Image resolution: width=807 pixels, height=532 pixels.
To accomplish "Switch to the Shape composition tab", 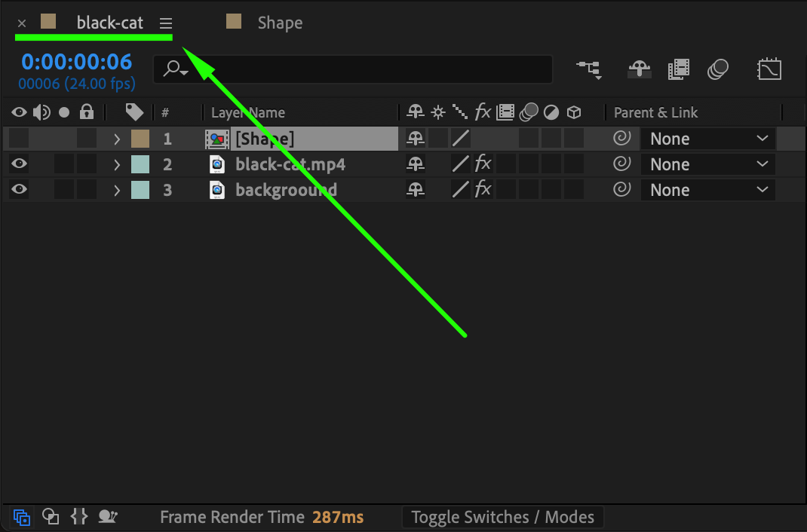I will coord(279,23).
